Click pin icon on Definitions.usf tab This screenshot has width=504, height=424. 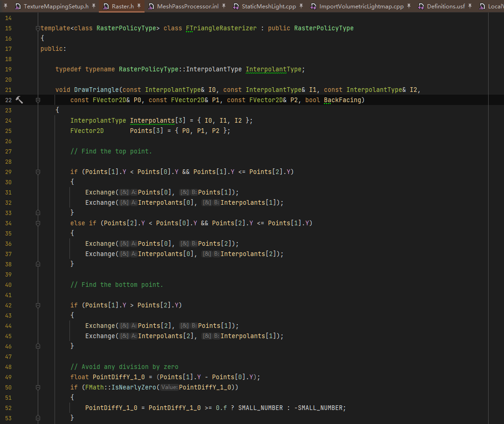point(470,6)
